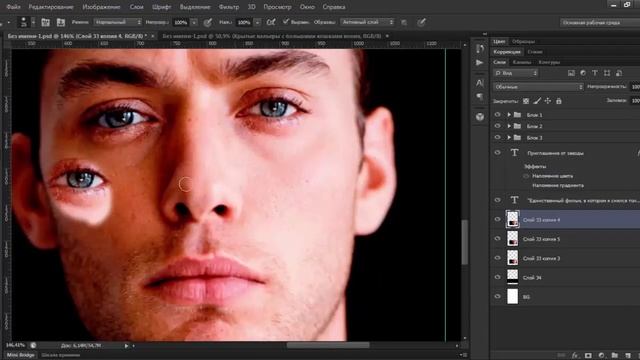Select the Слой 34 layer
Viewport: 640px width, 360px height.
[565, 277]
